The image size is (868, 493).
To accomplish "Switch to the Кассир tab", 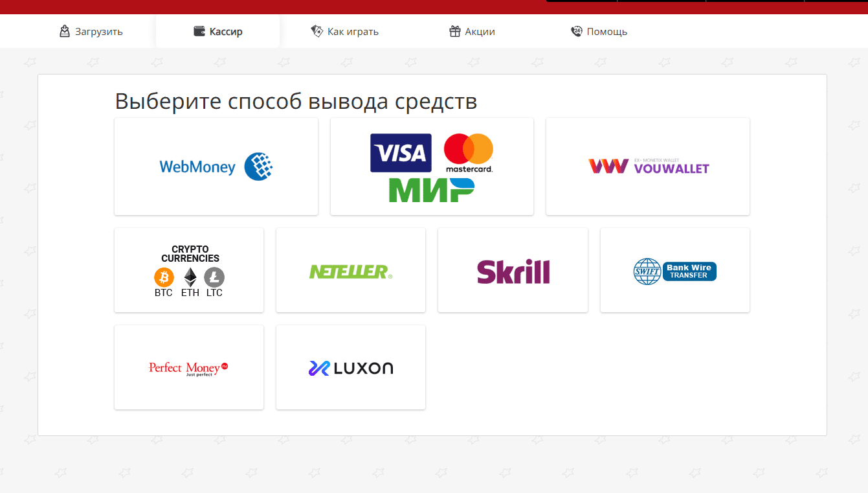I will (x=218, y=31).
